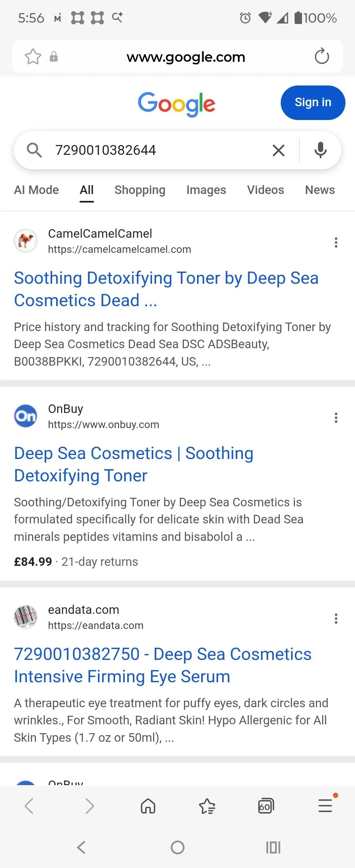Open more options for OnBuy result
355x868 pixels.
336,418
